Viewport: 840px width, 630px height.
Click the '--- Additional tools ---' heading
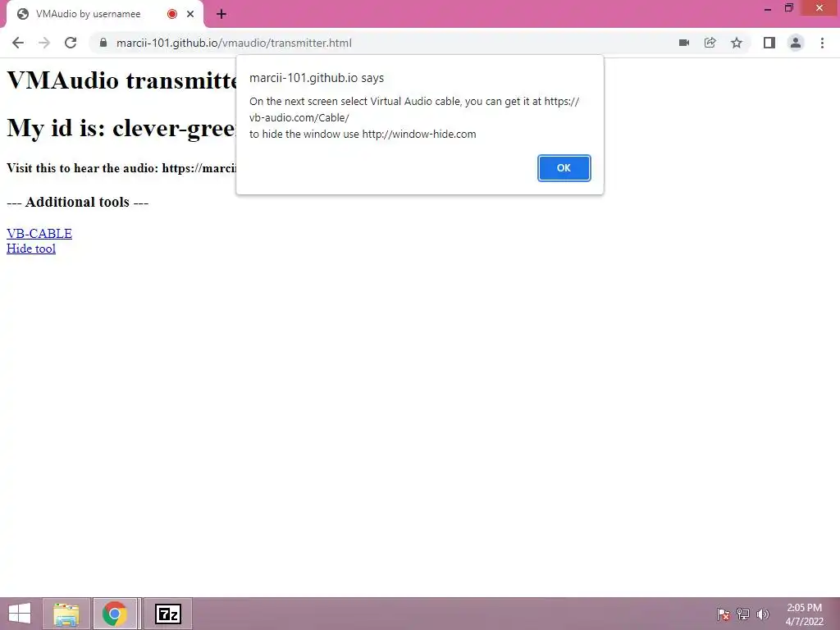point(78,202)
